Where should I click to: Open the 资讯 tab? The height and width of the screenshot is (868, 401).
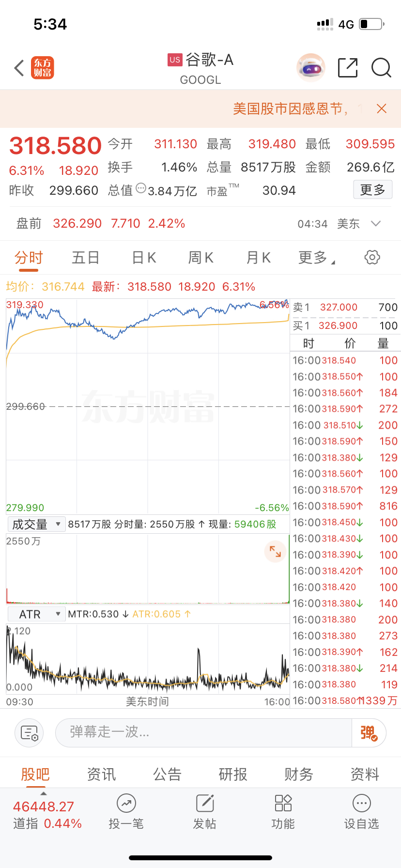101,774
